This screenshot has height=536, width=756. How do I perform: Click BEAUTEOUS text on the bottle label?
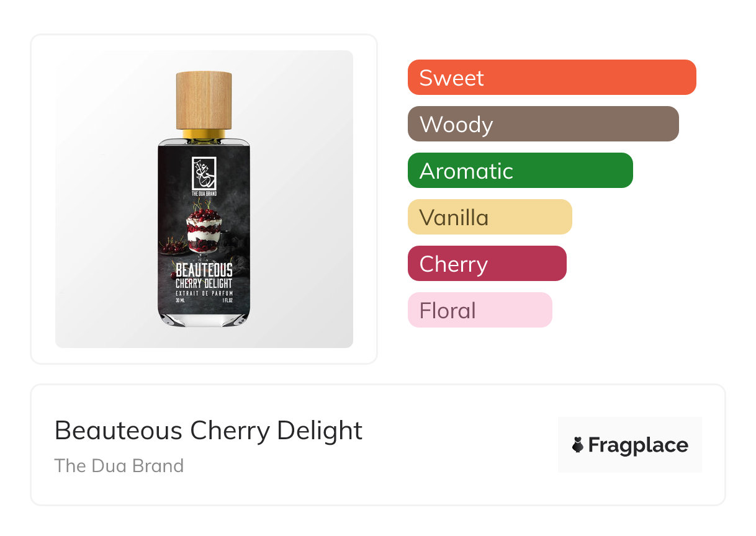coord(204,270)
